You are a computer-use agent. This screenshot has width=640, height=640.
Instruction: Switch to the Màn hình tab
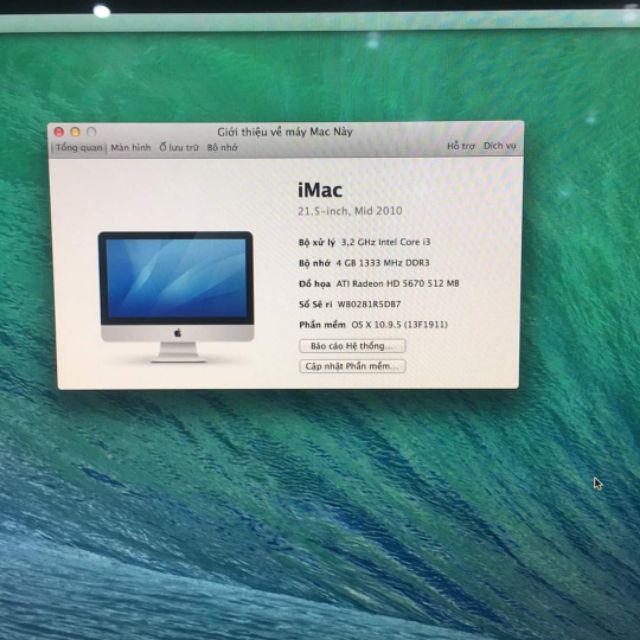(x=131, y=147)
